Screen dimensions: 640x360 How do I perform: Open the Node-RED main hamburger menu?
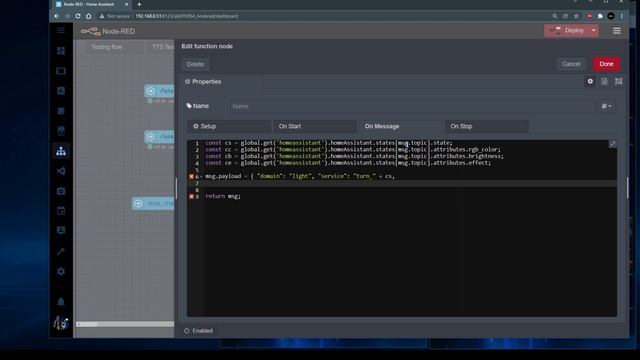click(617, 31)
